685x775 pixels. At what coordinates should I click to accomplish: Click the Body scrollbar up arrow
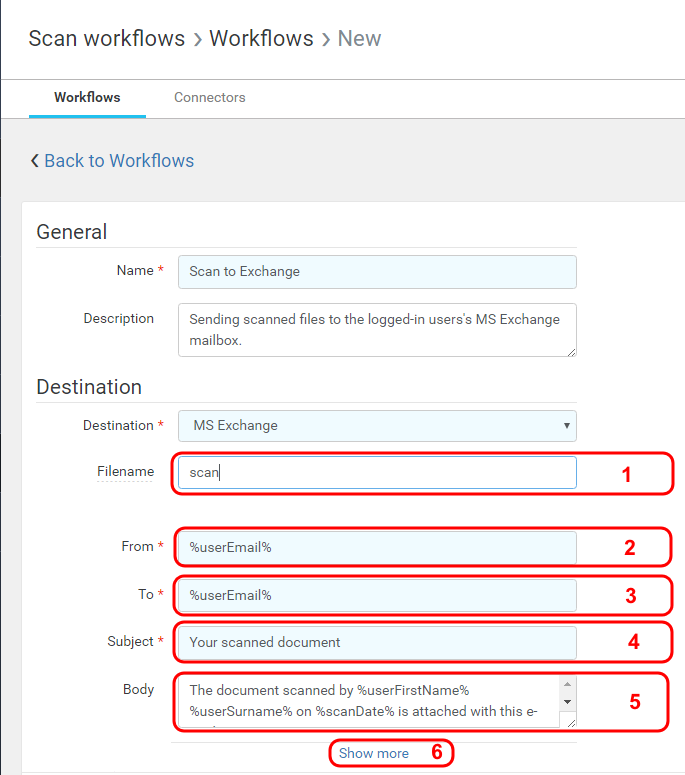(569, 685)
